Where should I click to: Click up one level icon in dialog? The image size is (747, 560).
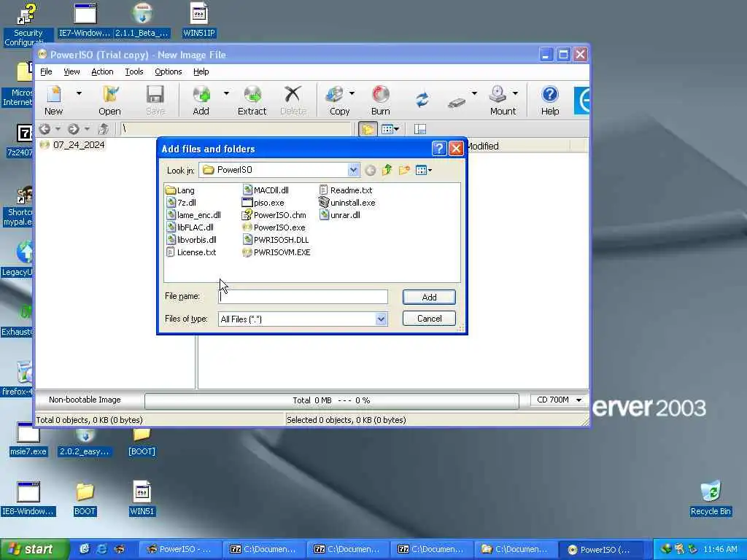[387, 170]
